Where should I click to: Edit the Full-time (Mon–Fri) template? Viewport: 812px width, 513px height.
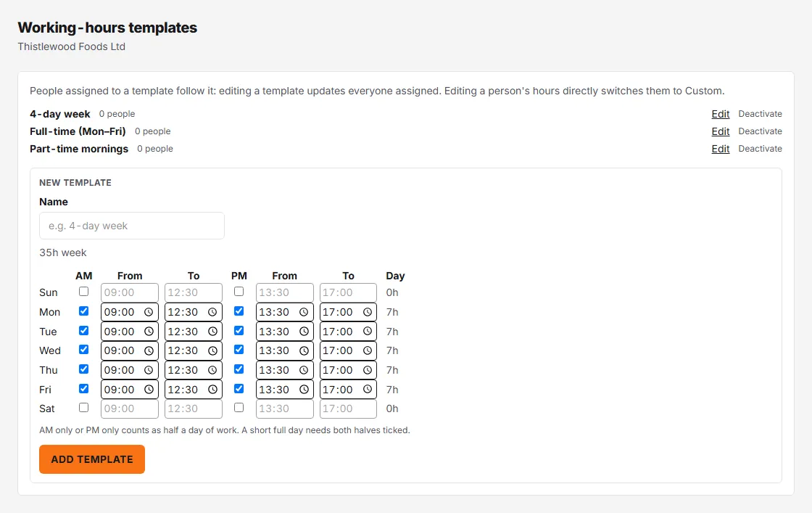point(721,131)
